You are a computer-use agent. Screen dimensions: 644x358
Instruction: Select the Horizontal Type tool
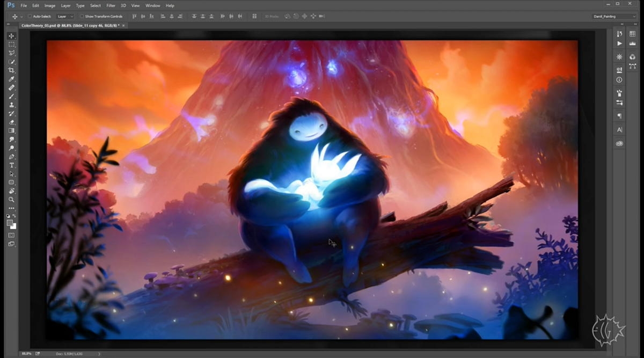coord(11,165)
